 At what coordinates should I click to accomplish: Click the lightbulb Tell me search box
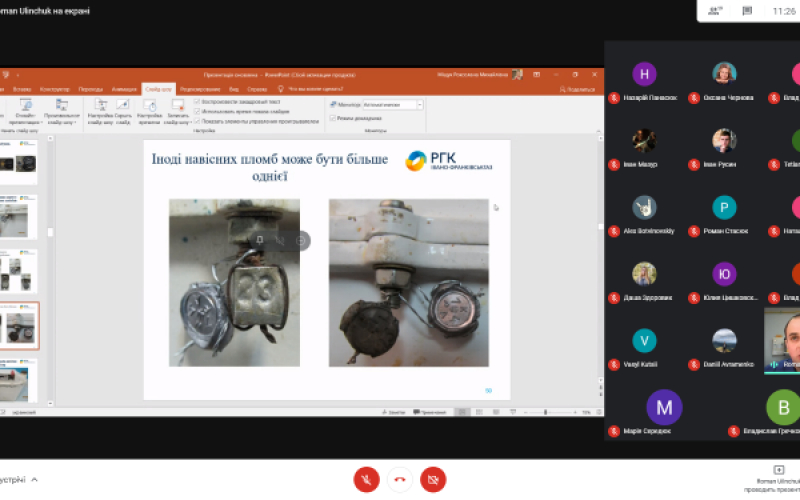point(310,89)
